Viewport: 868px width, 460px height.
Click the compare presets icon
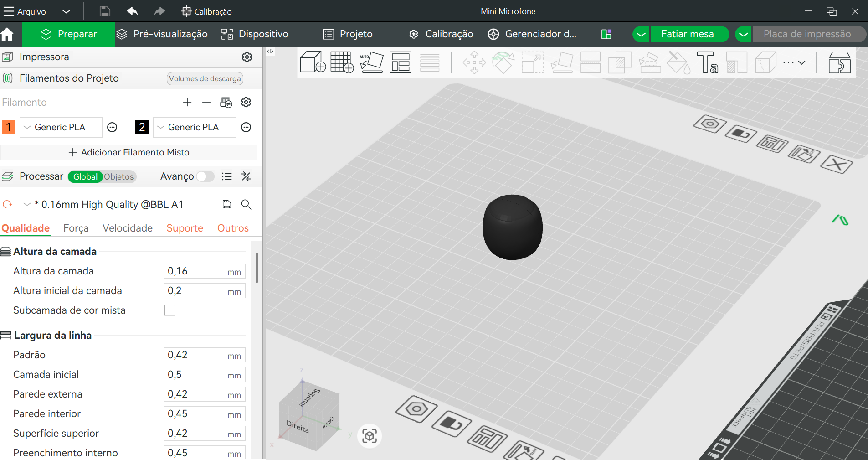246,176
